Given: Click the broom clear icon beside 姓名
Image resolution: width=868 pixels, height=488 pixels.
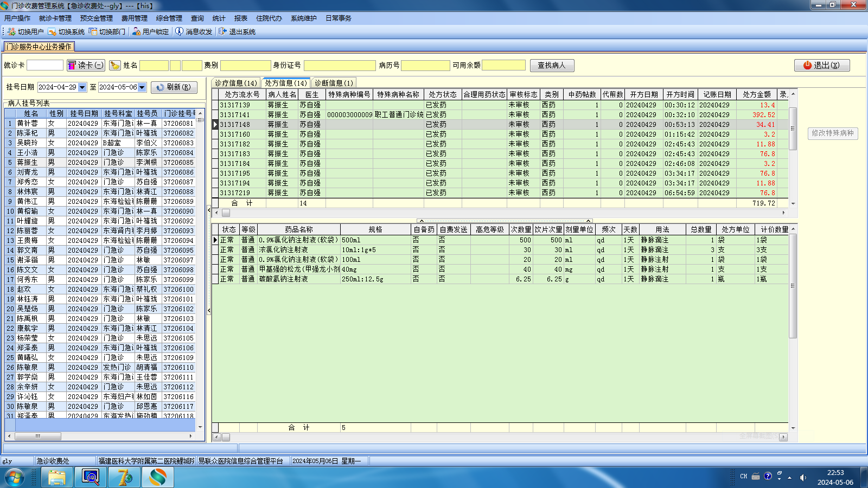Looking at the screenshot, I should pos(114,66).
